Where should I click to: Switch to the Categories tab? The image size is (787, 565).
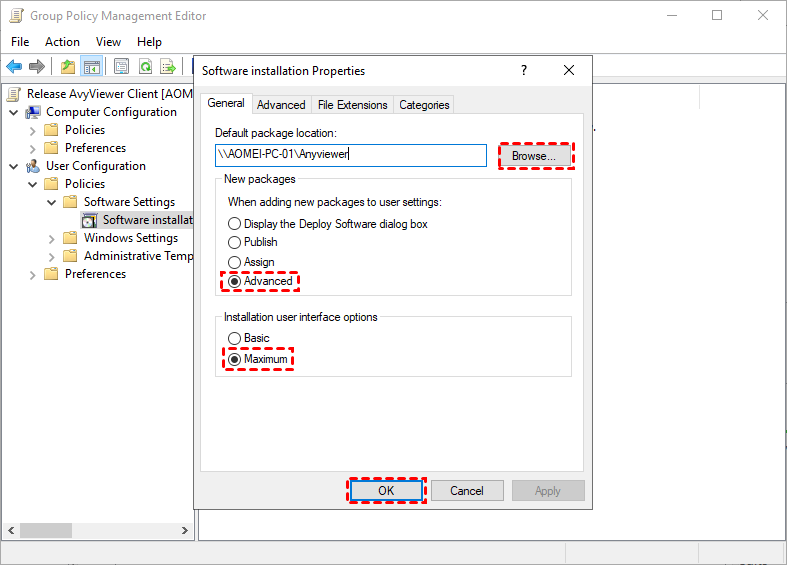(x=424, y=105)
